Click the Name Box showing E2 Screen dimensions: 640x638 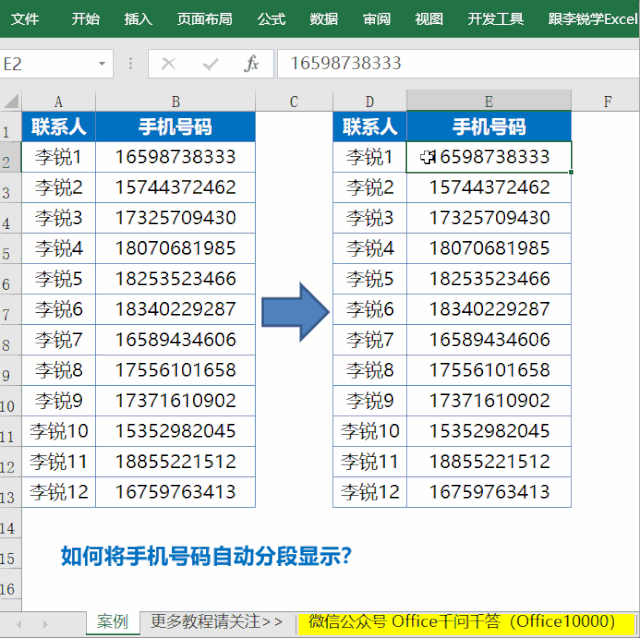click(48, 64)
